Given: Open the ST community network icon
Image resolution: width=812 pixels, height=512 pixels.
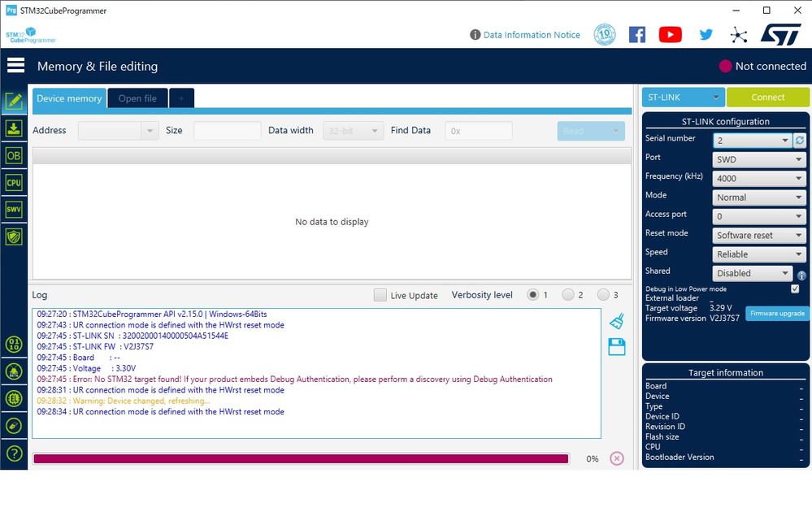Looking at the screenshot, I should point(739,35).
